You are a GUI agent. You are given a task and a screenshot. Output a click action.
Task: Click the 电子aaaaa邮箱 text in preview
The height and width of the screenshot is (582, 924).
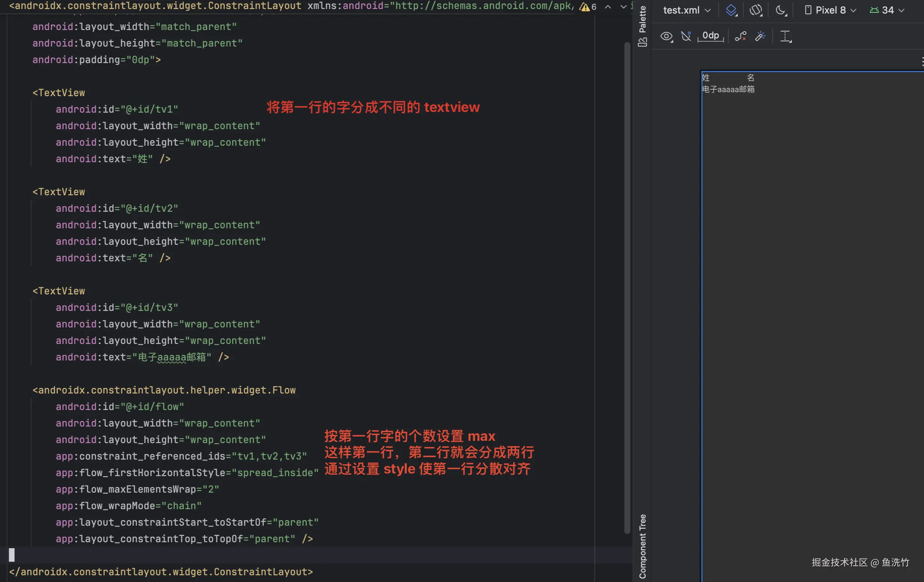pos(728,89)
